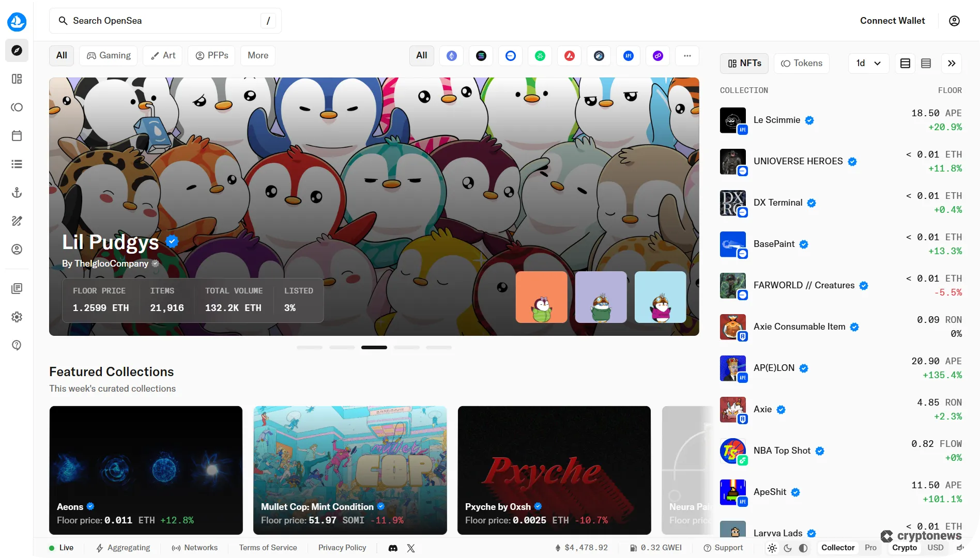
Task: Click the Connect Wallet button
Action: (892, 21)
